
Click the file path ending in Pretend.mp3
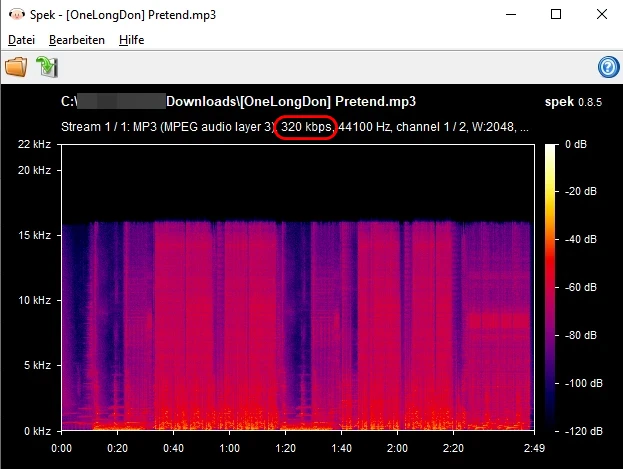click(x=238, y=102)
